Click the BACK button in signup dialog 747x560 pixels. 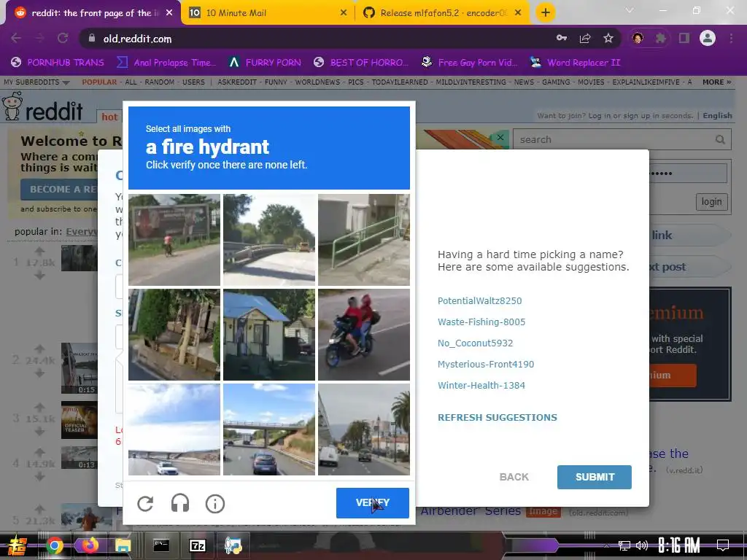tap(514, 477)
